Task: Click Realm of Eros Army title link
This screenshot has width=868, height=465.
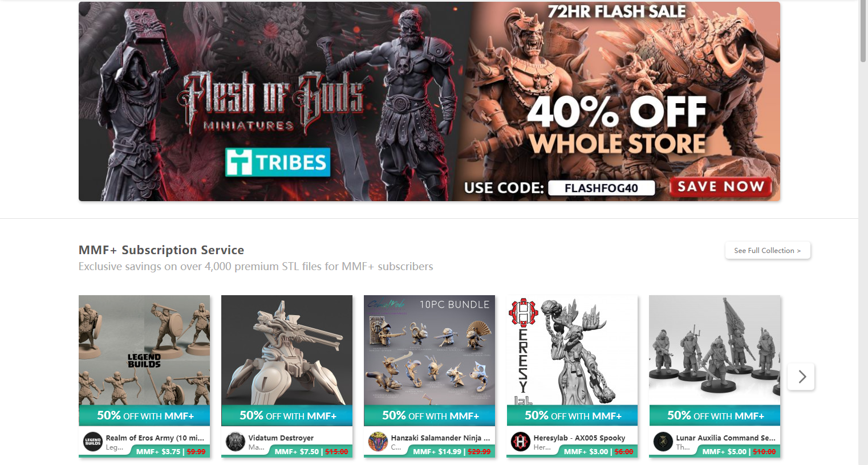Action: point(155,438)
